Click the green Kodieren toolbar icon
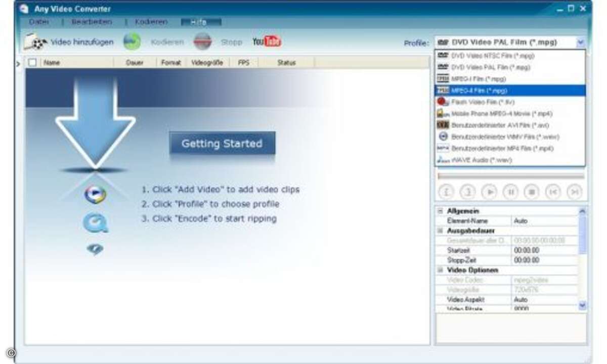607x364 pixels. coord(132,42)
